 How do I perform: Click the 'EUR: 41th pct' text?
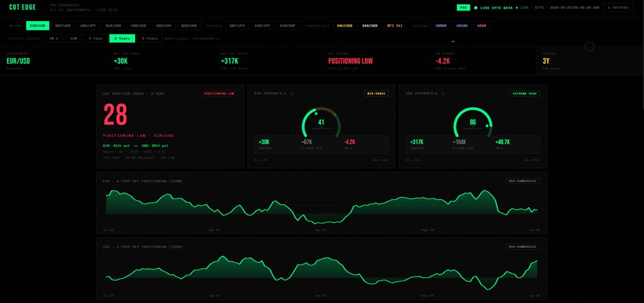click(116, 145)
